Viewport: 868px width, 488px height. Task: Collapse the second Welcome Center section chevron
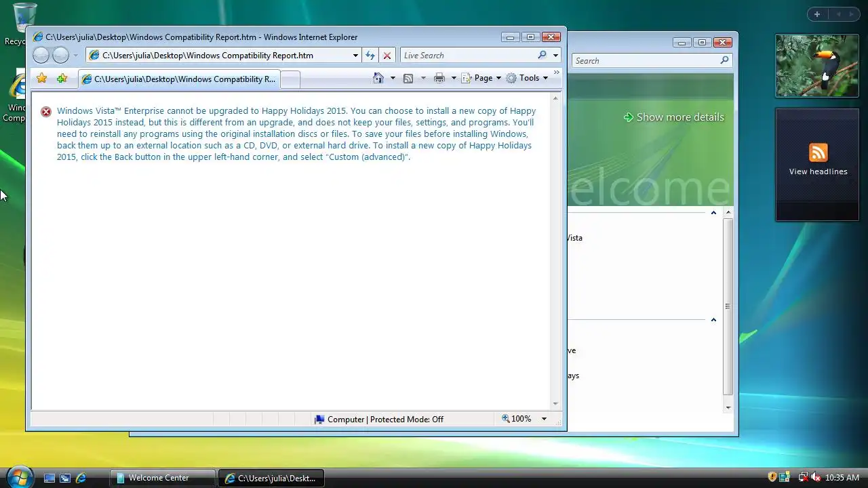pyautogui.click(x=713, y=320)
